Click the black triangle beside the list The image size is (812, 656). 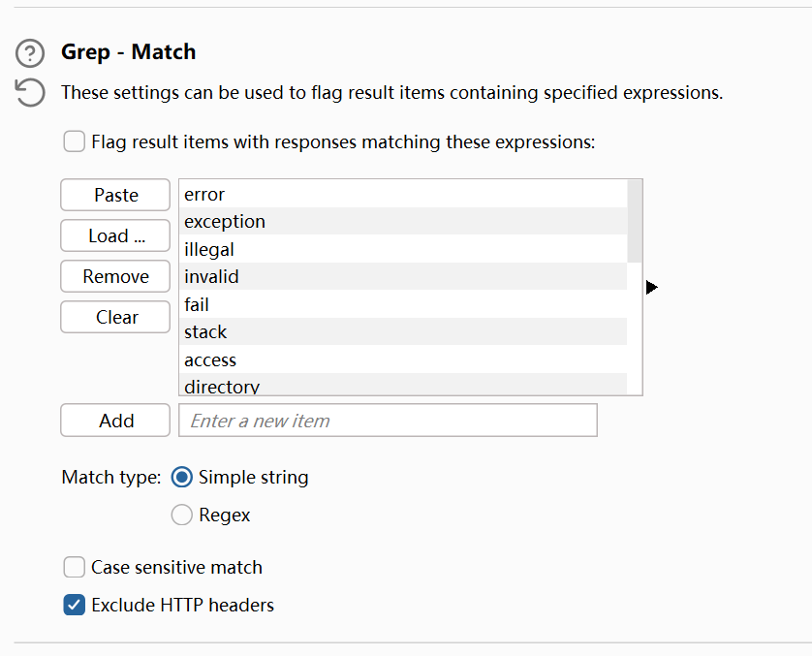tap(651, 288)
